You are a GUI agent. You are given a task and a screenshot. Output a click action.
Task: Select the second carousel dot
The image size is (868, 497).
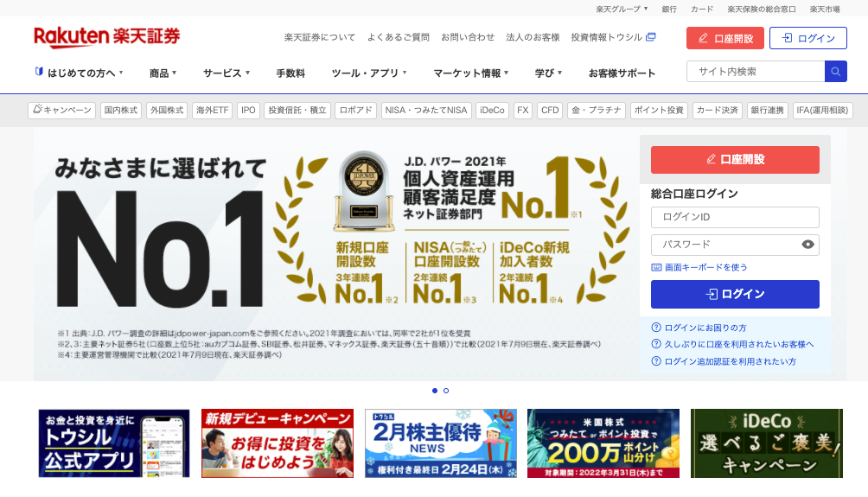tap(446, 391)
